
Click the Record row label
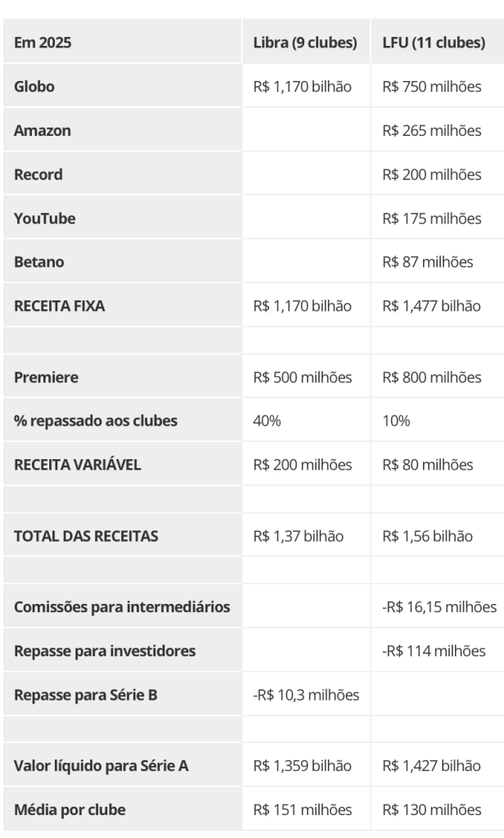tap(38, 174)
